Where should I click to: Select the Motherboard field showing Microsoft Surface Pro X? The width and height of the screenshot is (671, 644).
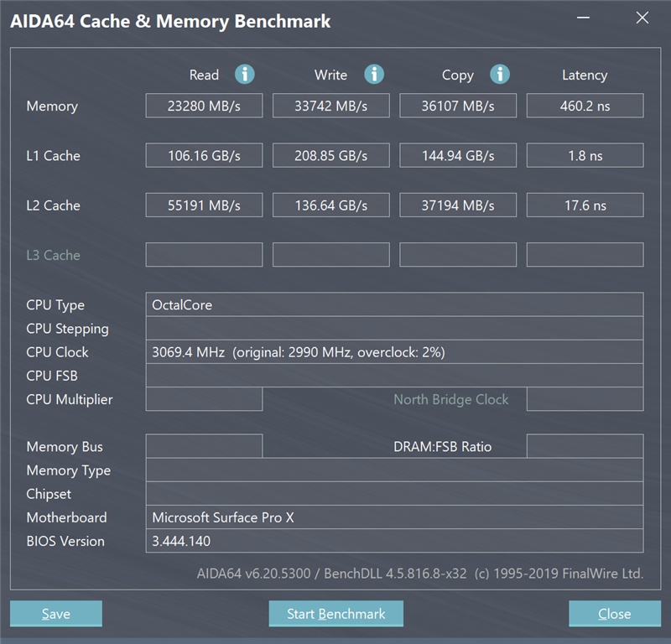(x=394, y=517)
